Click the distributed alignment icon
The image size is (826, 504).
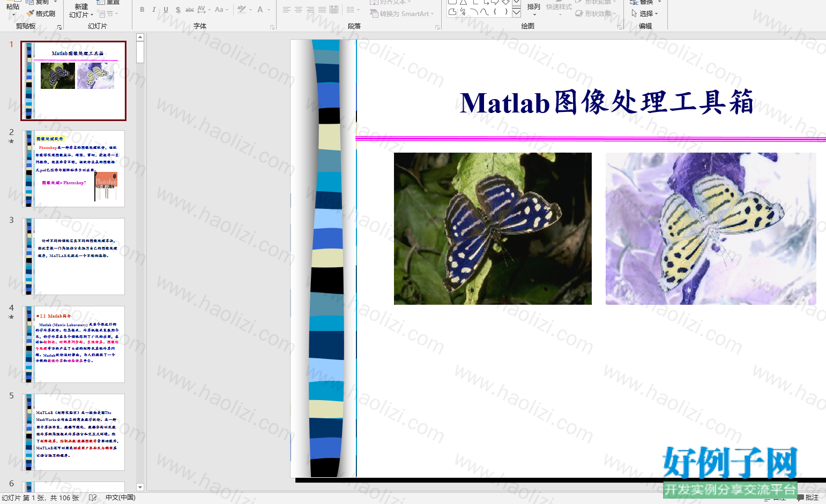tap(334, 10)
